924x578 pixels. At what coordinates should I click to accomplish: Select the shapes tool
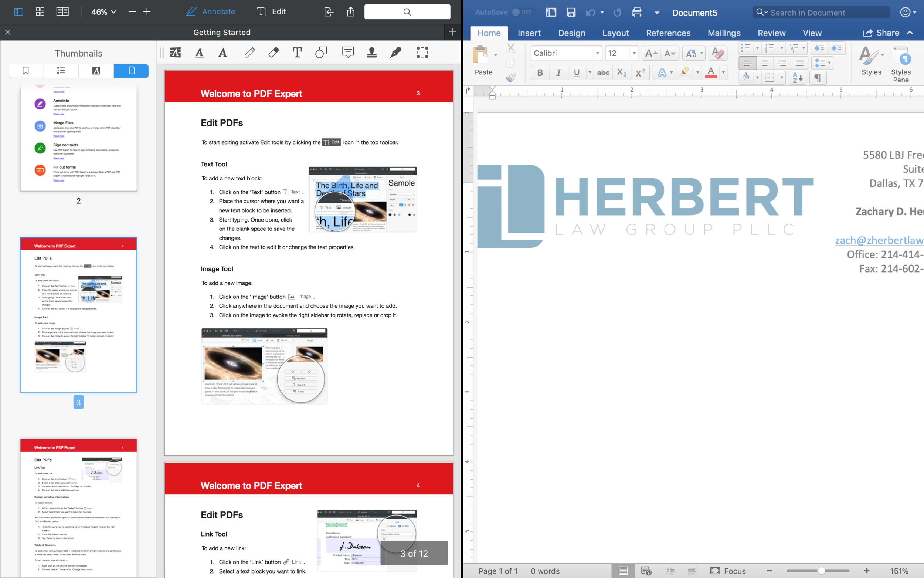tap(321, 53)
